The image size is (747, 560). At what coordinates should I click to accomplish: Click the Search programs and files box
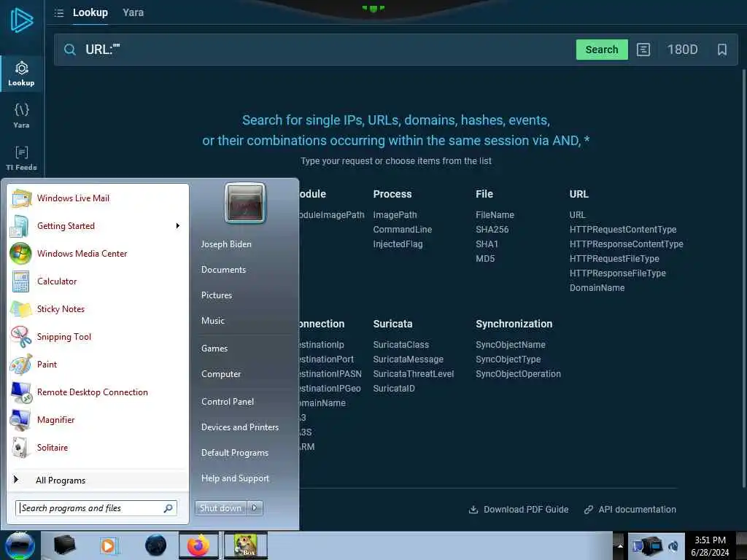pyautogui.click(x=96, y=508)
